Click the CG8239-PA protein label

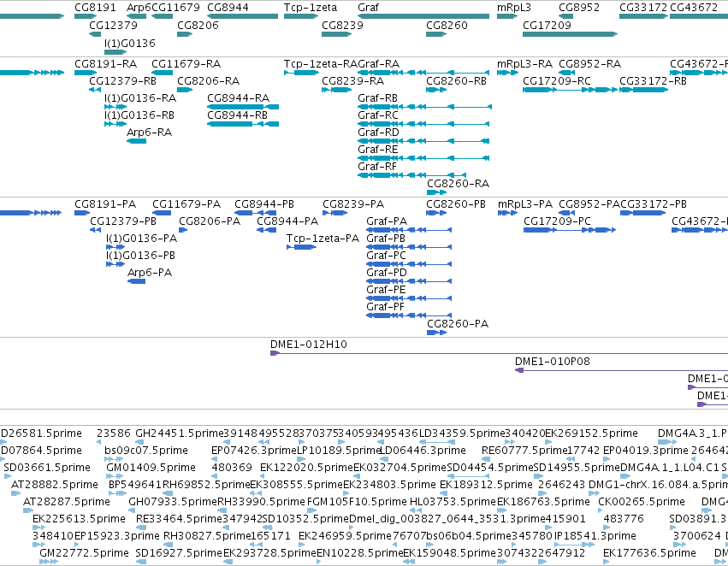(353, 204)
